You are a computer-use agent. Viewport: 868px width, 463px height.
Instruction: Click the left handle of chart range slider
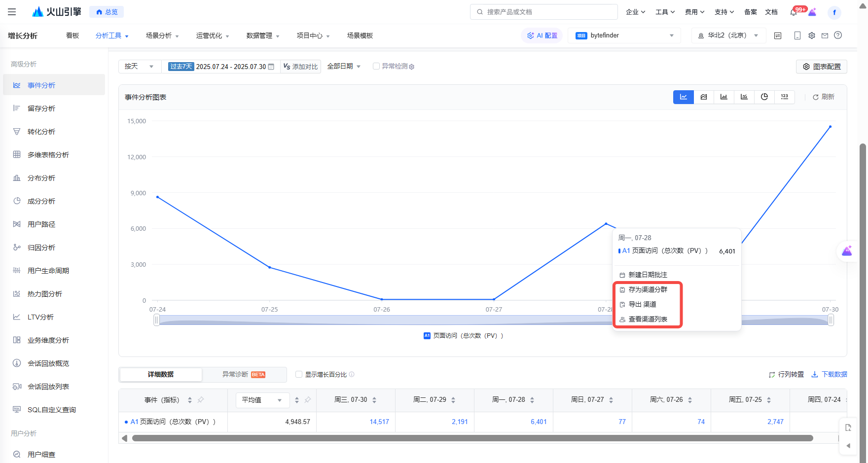(156, 320)
